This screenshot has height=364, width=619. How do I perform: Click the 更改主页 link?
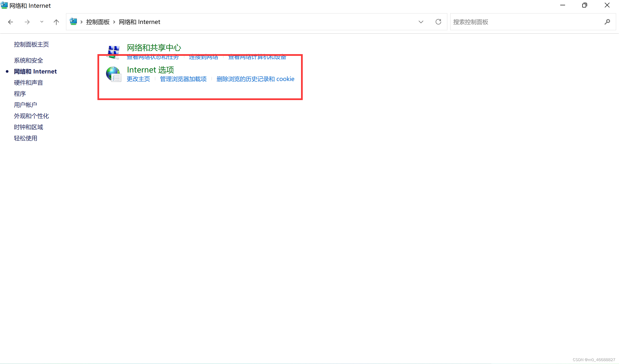138,79
